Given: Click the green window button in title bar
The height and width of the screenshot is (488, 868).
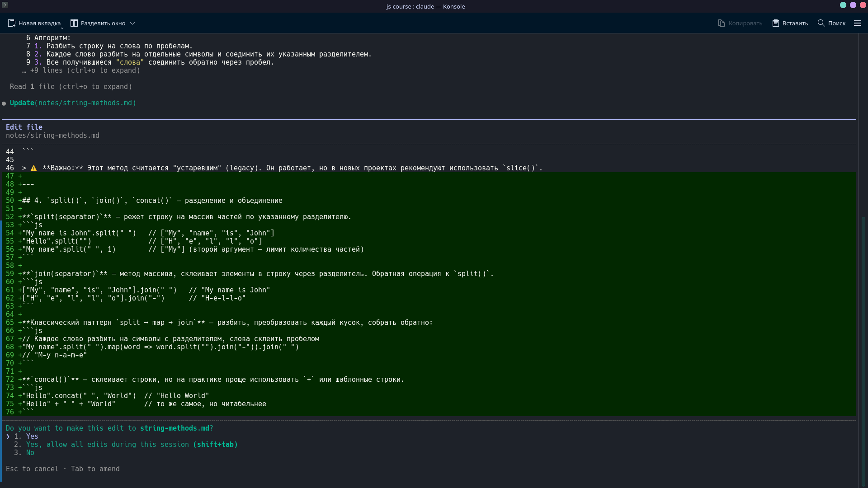Looking at the screenshot, I should (x=843, y=5).
